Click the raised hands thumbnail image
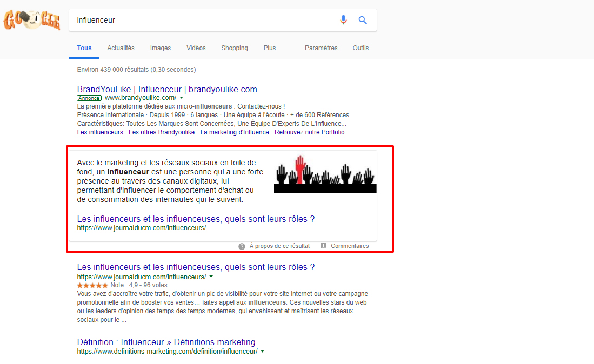 (325, 174)
